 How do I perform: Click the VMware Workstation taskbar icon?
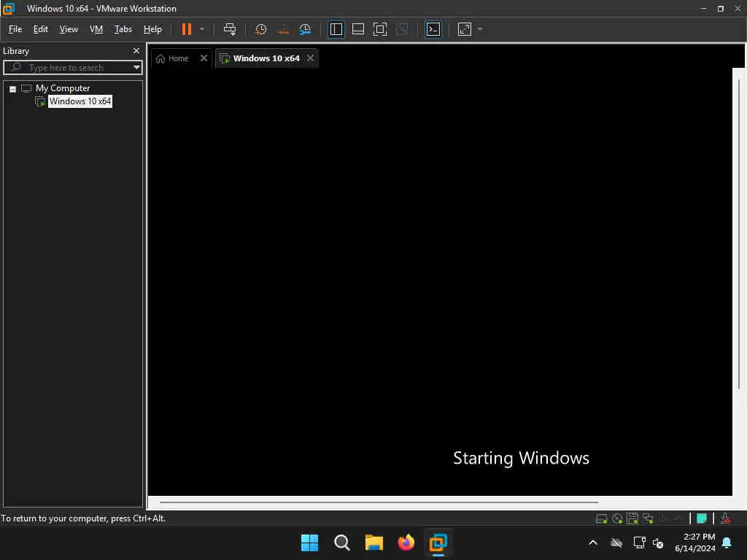(438, 542)
